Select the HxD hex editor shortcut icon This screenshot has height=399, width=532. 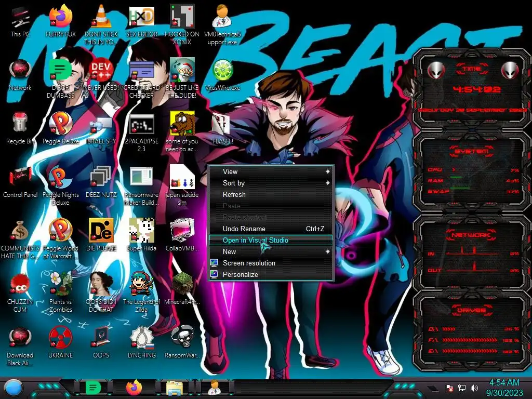point(141,21)
